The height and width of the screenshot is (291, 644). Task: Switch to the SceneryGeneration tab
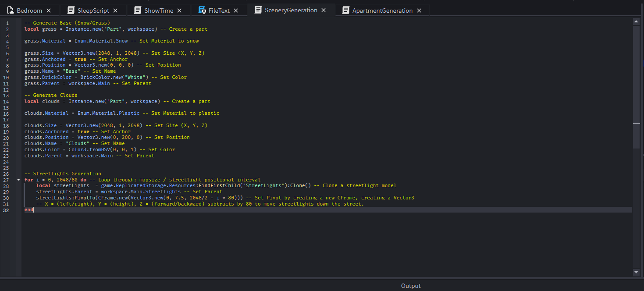pyautogui.click(x=291, y=10)
